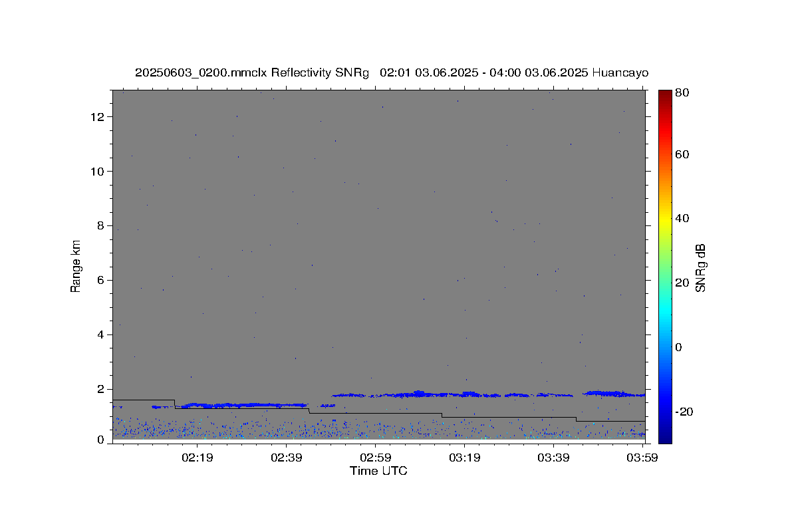Click the 4 km range tick label

101,334
